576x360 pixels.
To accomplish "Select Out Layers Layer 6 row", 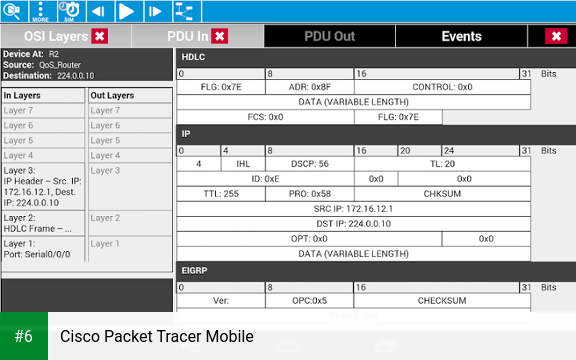I will click(x=130, y=125).
